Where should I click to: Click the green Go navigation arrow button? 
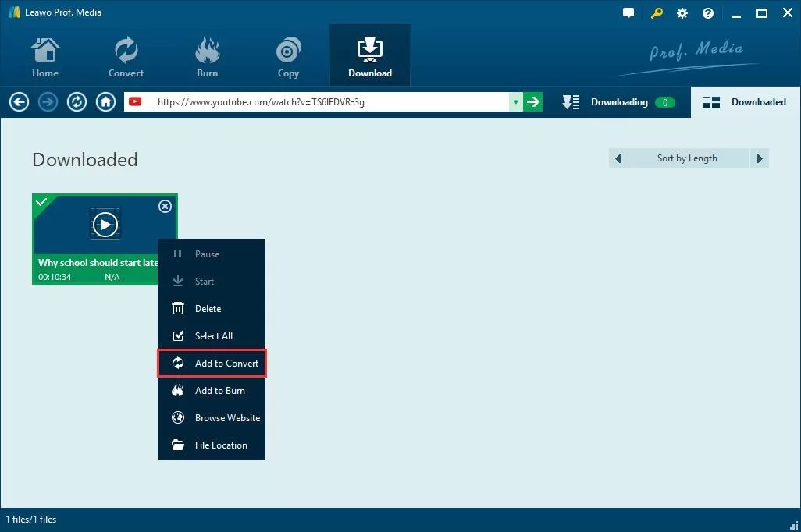(x=533, y=101)
